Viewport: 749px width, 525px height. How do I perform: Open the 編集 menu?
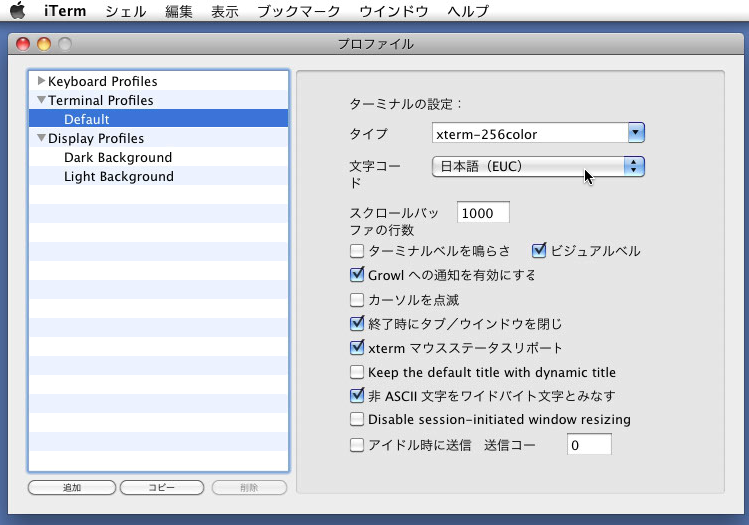(179, 11)
